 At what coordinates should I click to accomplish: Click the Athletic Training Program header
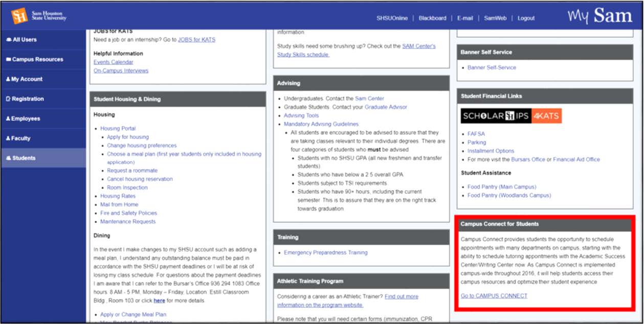point(361,281)
